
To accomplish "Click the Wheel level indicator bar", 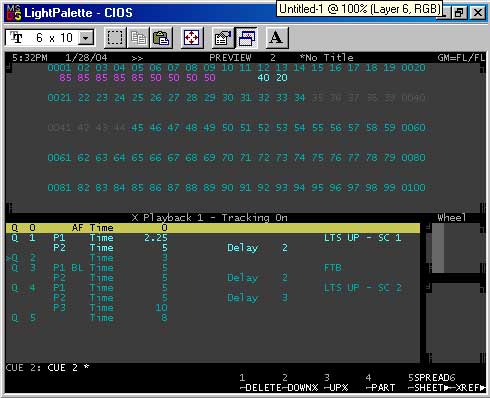I will pyautogui.click(x=438, y=248).
